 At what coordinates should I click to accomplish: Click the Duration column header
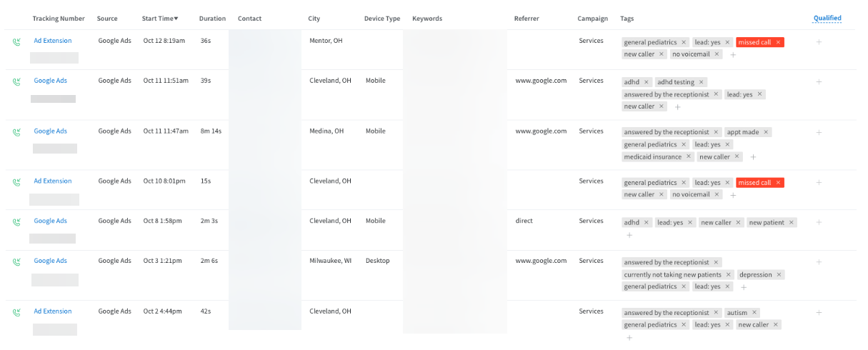pyautogui.click(x=212, y=19)
